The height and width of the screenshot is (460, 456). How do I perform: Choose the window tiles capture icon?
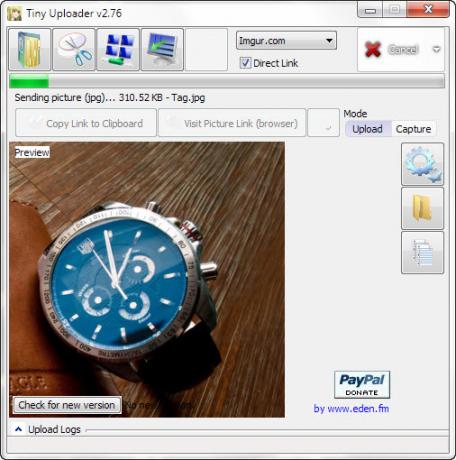(x=118, y=50)
